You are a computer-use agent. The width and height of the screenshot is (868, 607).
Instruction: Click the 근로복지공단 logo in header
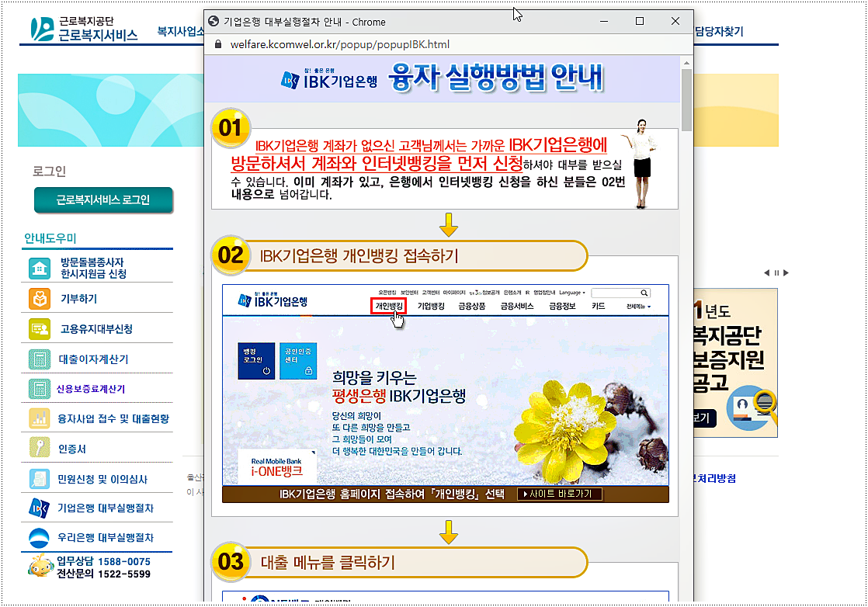coord(84,29)
